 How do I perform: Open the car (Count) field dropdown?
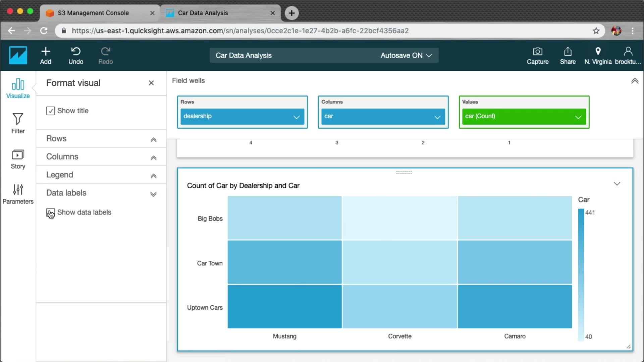click(x=578, y=117)
